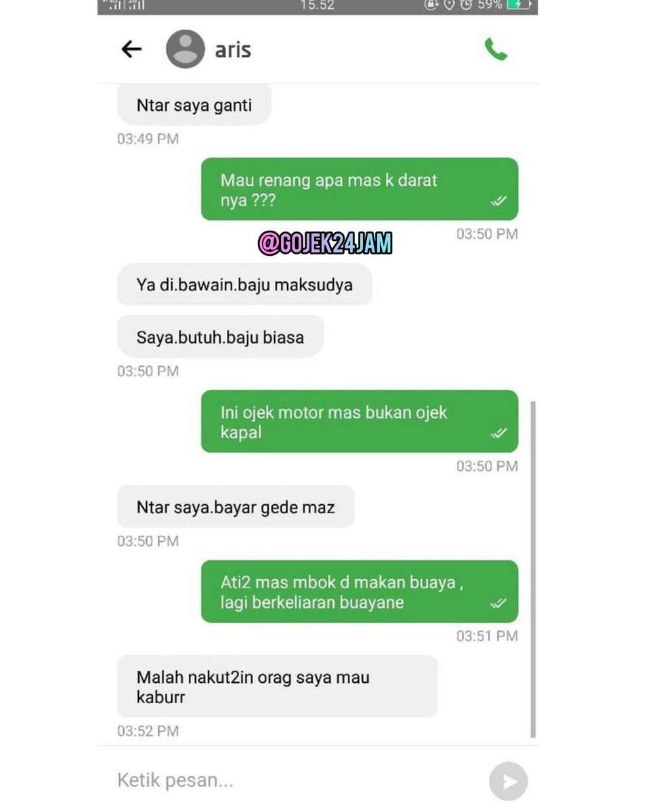Tap location icon in status bar

pos(449,5)
